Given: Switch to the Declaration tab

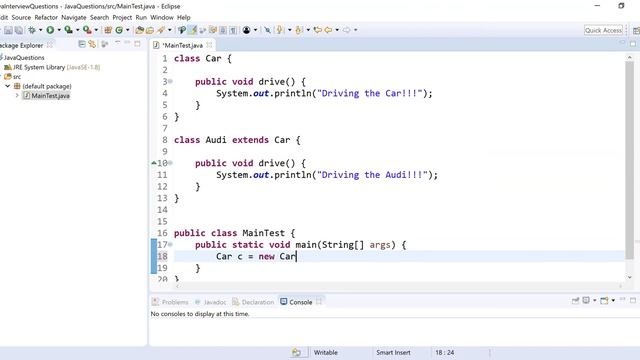Looking at the screenshot, I should tap(253, 302).
